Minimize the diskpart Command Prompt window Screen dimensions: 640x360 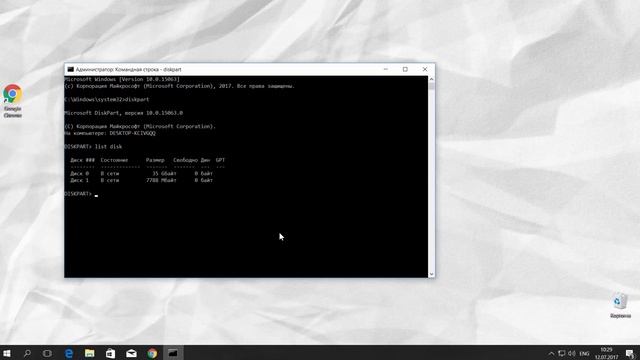[x=386, y=69]
